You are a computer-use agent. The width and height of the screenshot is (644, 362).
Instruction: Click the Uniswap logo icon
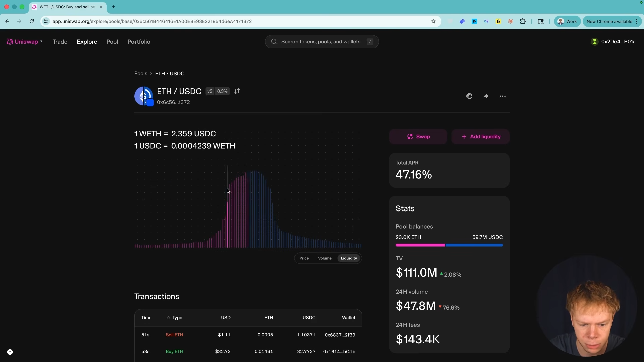(x=10, y=42)
